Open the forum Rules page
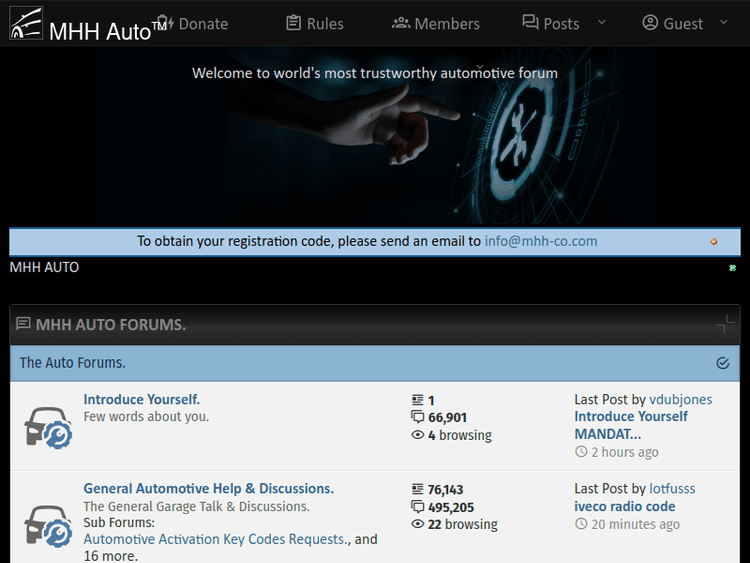This screenshot has height=563, width=750. coord(314,23)
